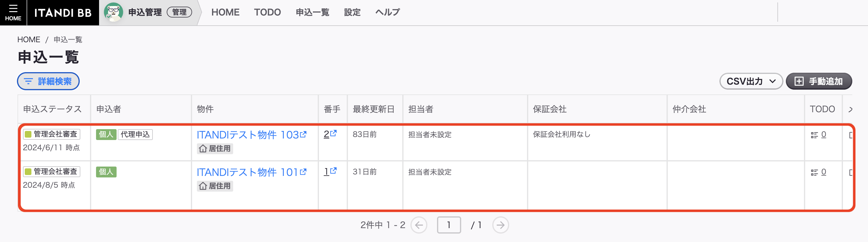Click 番手 number 2 link

pyautogui.click(x=326, y=134)
